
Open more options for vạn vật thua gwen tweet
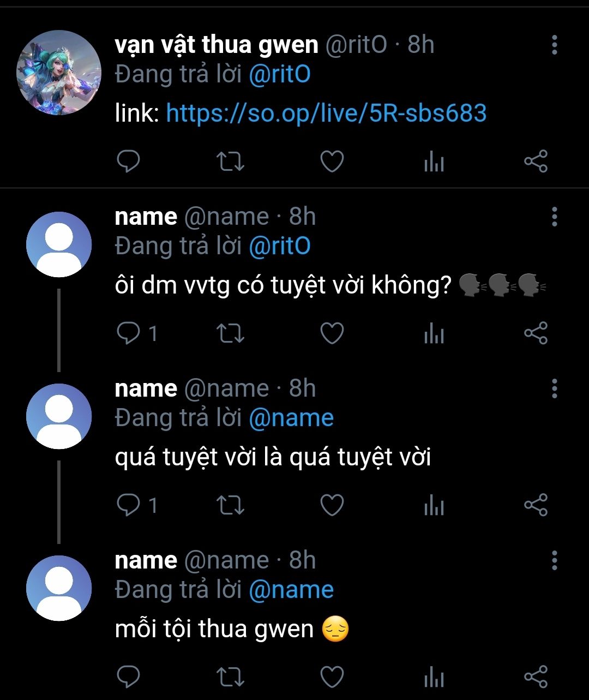[x=554, y=45]
